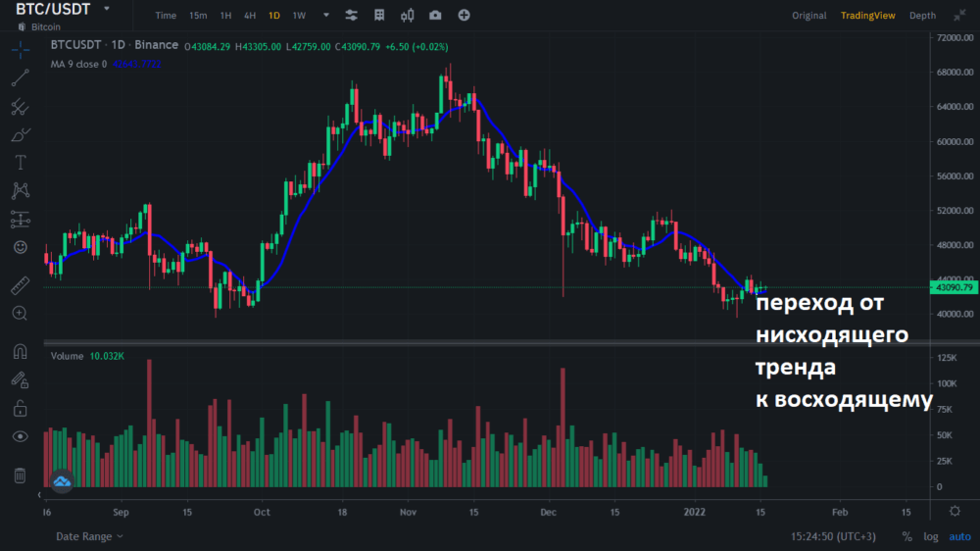Open the emoji icons tool
980x551 pixels.
pos(20,247)
